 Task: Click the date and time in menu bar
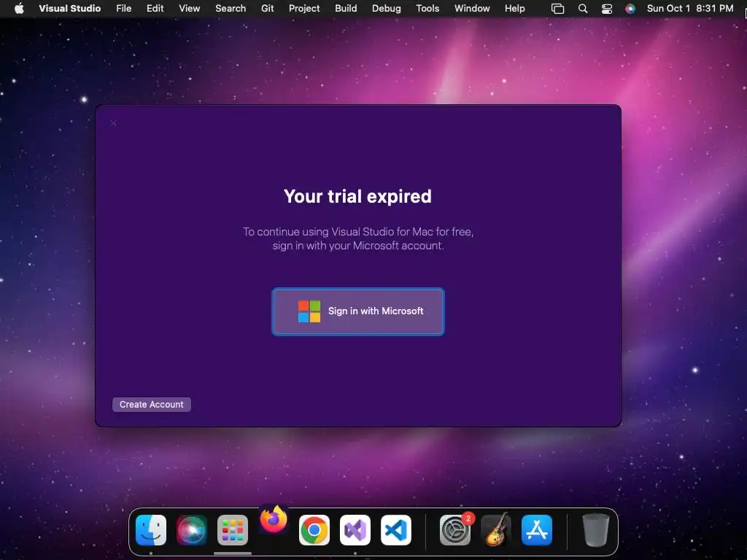click(x=690, y=8)
